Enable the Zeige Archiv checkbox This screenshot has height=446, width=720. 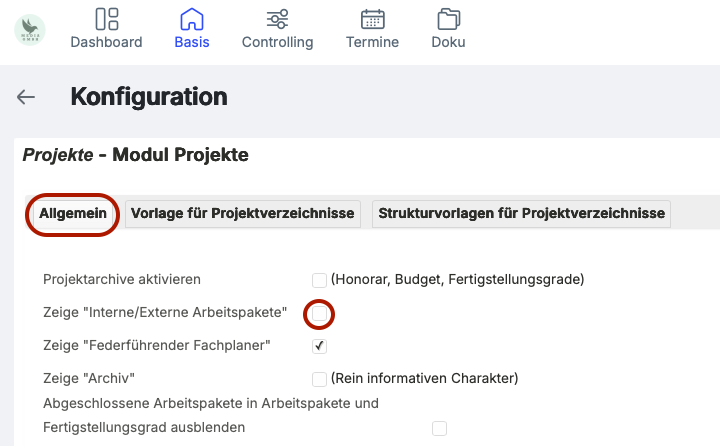point(319,379)
